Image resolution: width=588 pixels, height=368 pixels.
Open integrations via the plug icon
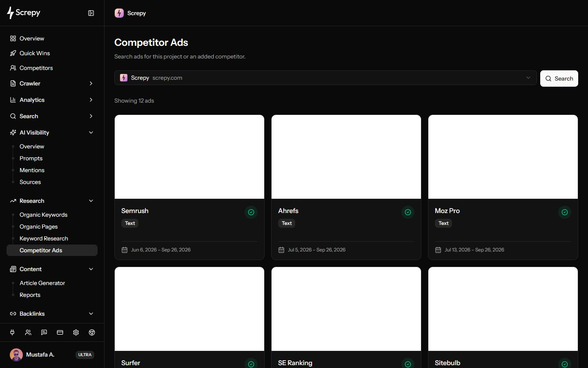click(12, 332)
